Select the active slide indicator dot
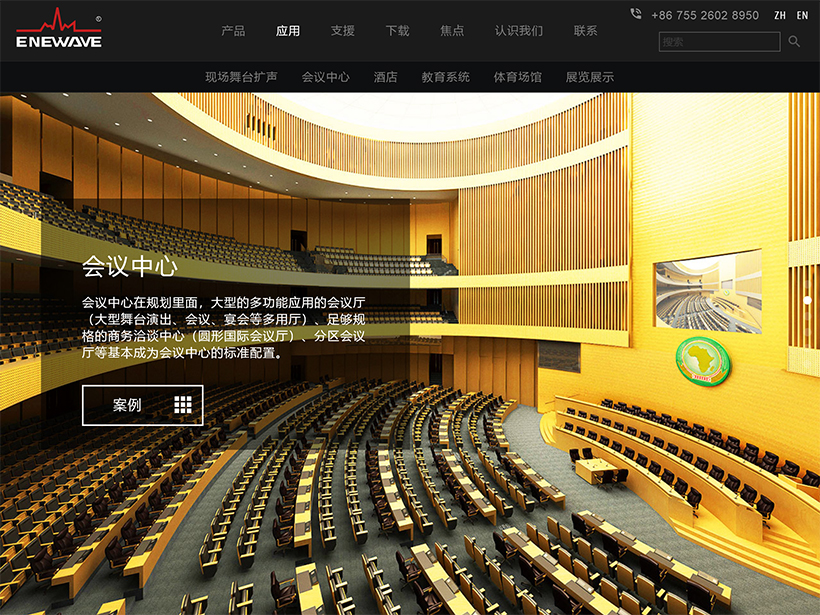Screen dimensions: 820x615 807,300
